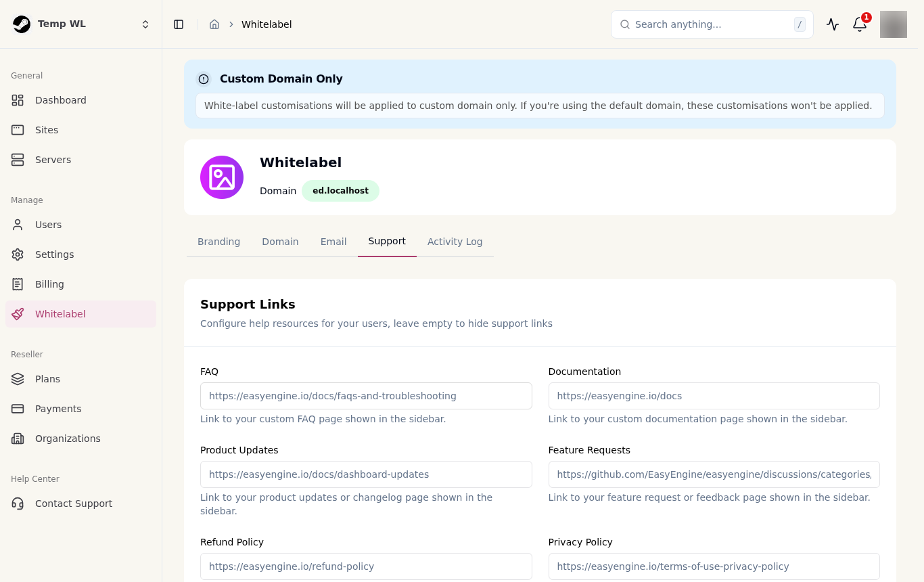
Task: Click the Whitelabel breadcrumb text
Action: pos(267,24)
